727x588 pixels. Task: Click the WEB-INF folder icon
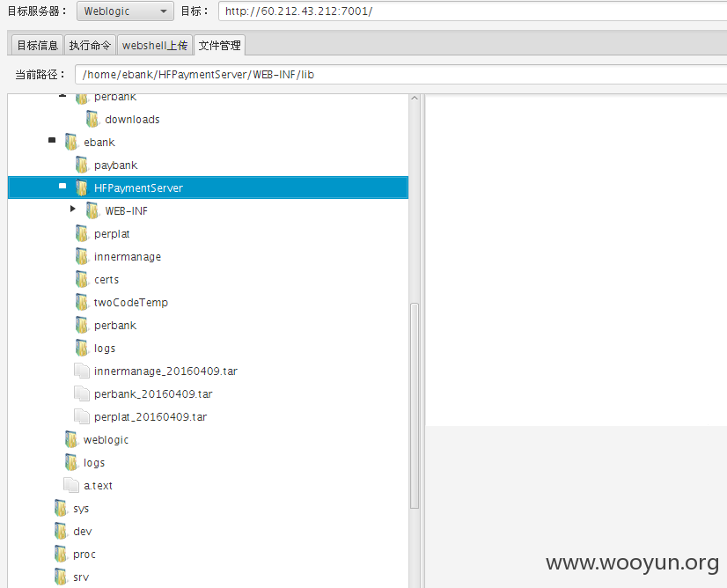pyautogui.click(x=92, y=210)
